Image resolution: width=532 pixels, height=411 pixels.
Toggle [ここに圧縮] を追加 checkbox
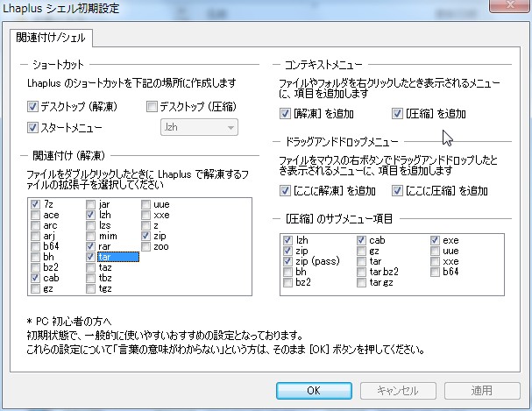click(397, 191)
